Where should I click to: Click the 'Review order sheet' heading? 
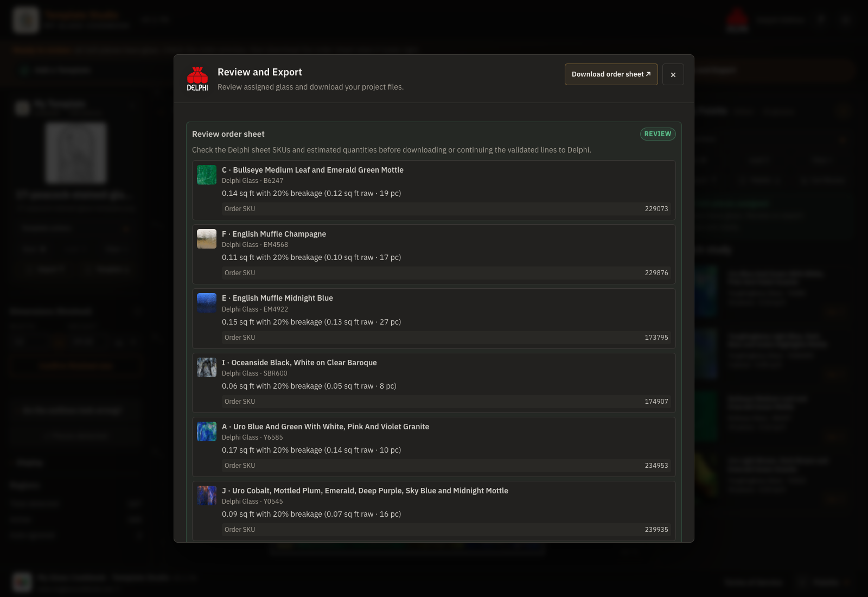point(228,134)
